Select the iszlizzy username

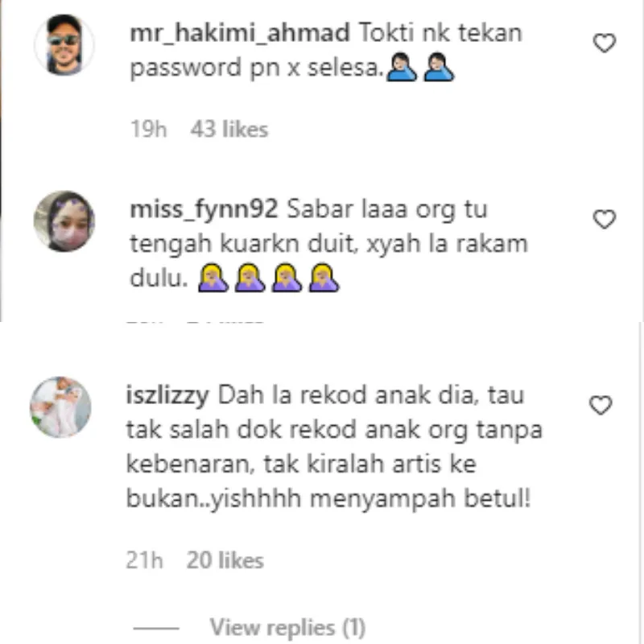point(167,395)
